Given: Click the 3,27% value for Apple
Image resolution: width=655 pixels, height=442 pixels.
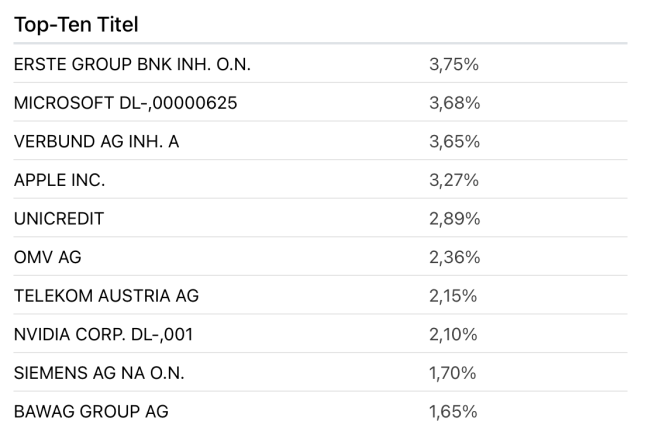Looking at the screenshot, I should [454, 180].
